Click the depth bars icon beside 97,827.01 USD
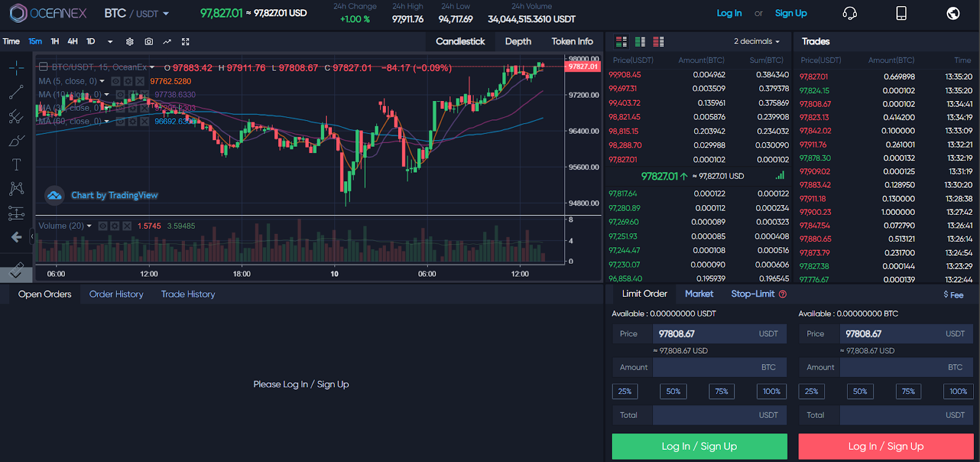The image size is (980, 462). (x=780, y=176)
